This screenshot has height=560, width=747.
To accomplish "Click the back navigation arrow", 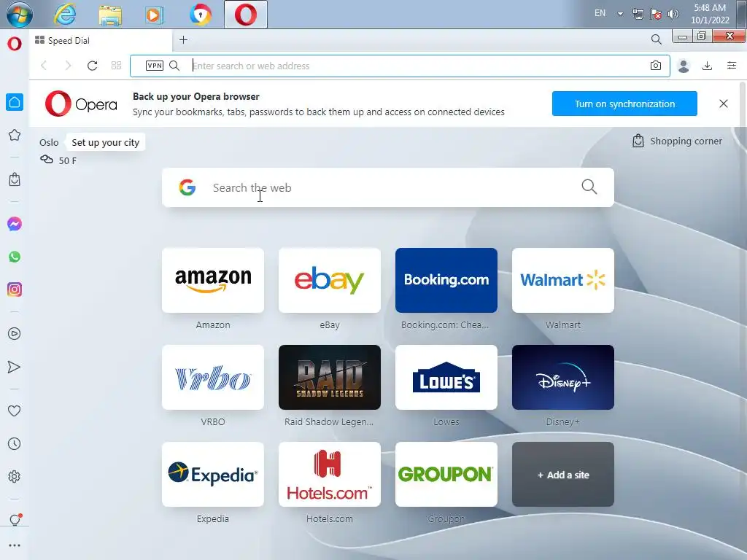I will [44, 66].
